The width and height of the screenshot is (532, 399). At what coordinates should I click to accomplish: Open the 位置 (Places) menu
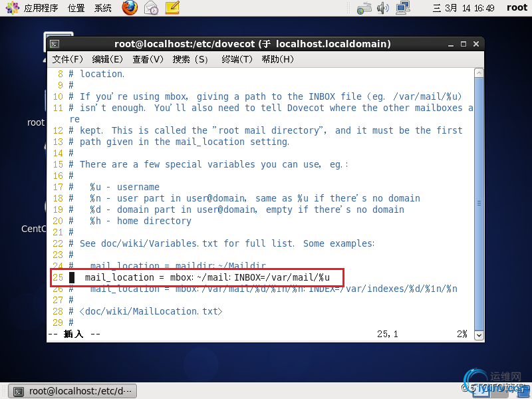[x=76, y=8]
